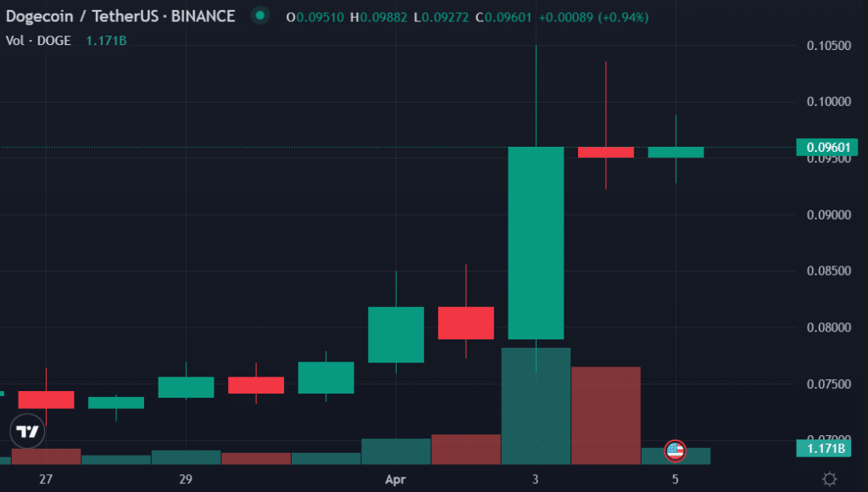Screen dimensions: 868x492
Task: Click the 0.09000 price axis label
Action: pos(829,215)
